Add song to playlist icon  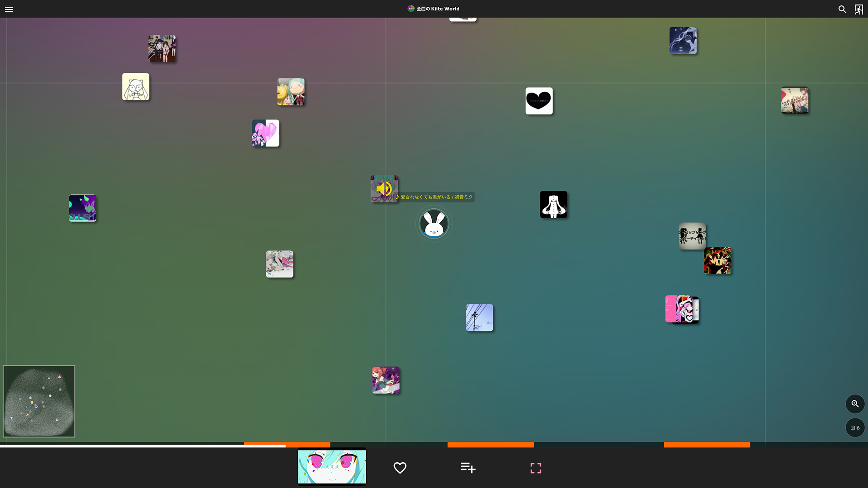click(x=468, y=468)
